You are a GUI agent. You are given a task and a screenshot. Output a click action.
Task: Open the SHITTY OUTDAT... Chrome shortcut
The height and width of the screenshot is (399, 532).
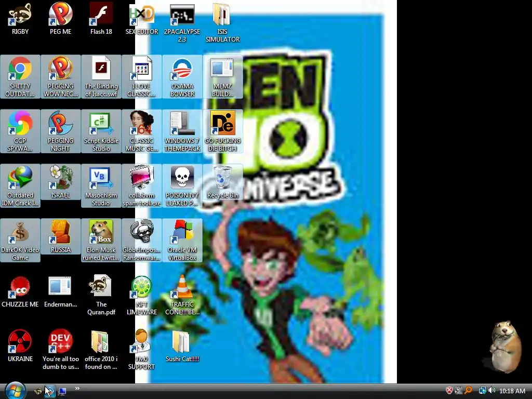[20, 77]
